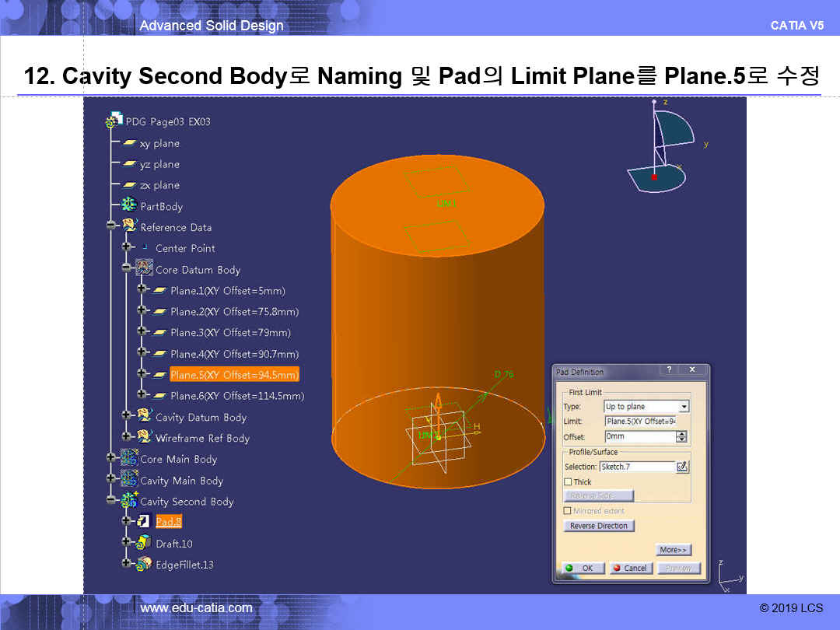
Task: Click OK in Pad Definition dialog
Action: pyautogui.click(x=580, y=568)
